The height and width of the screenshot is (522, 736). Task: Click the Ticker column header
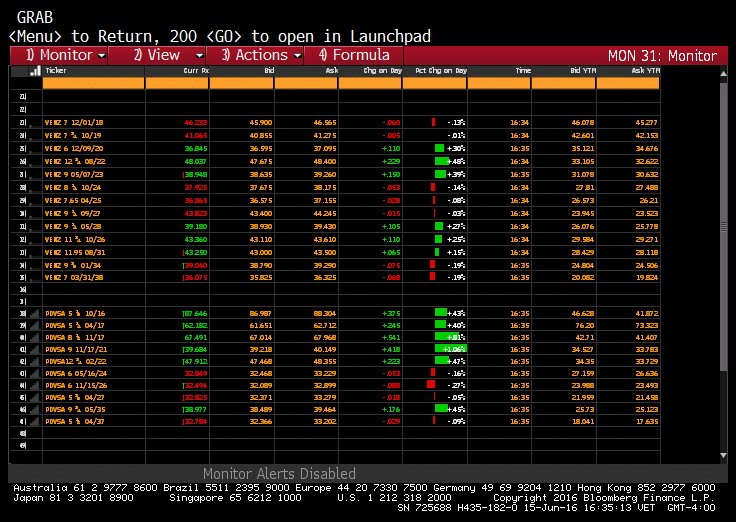pos(56,70)
